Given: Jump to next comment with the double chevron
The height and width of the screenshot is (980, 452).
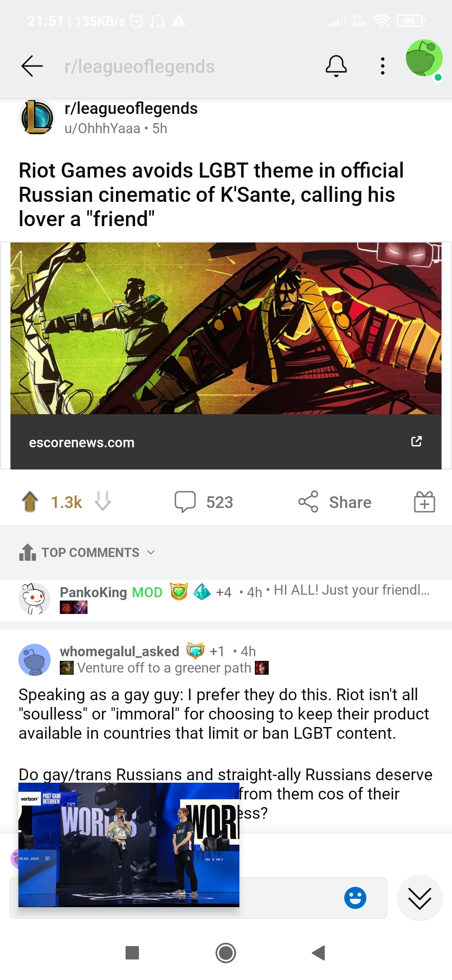Looking at the screenshot, I should (x=419, y=898).
